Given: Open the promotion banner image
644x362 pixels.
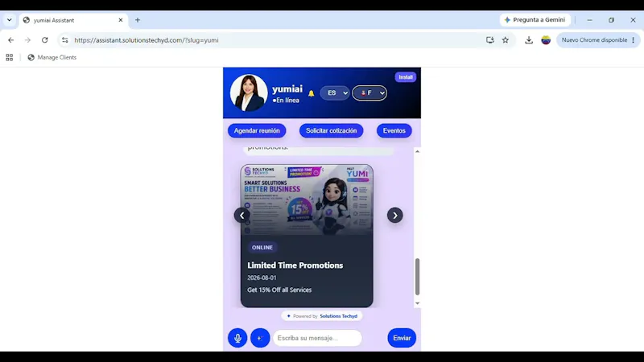Looking at the screenshot, I should (x=307, y=200).
